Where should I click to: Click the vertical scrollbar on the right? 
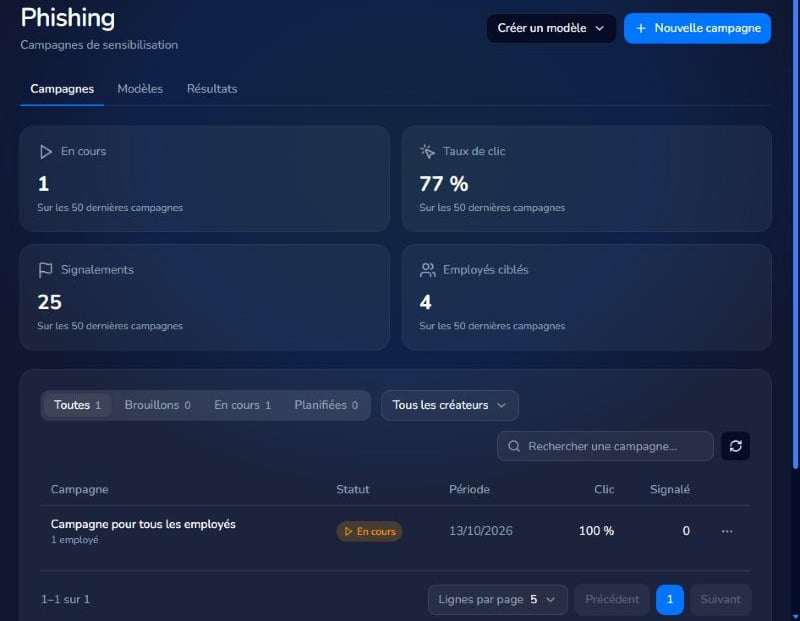coord(795,235)
